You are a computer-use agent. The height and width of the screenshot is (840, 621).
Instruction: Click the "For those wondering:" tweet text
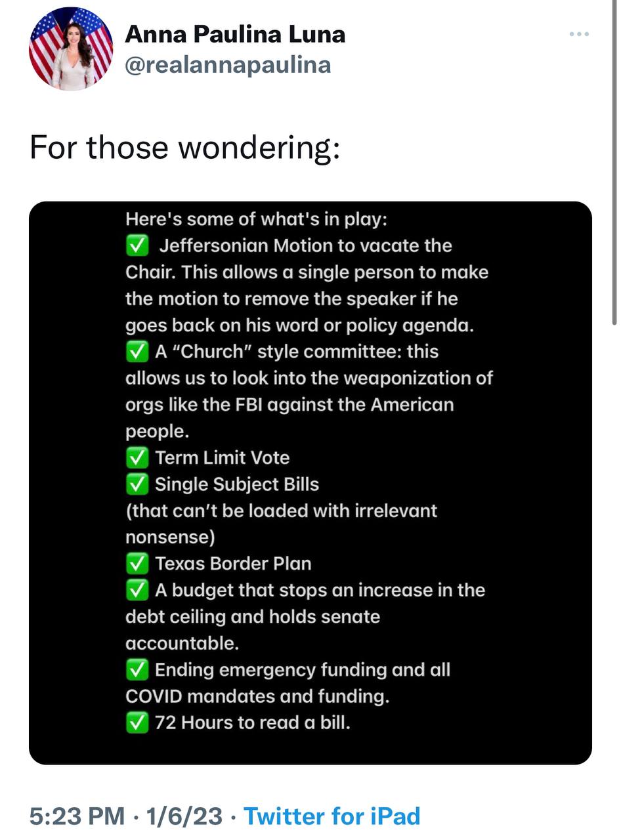pyautogui.click(x=184, y=147)
